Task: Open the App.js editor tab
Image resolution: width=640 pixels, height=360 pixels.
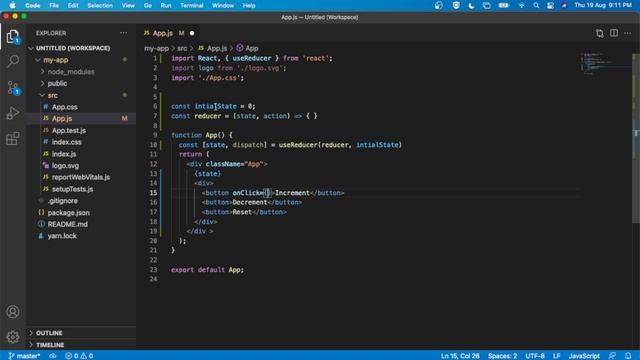Action: coord(162,33)
